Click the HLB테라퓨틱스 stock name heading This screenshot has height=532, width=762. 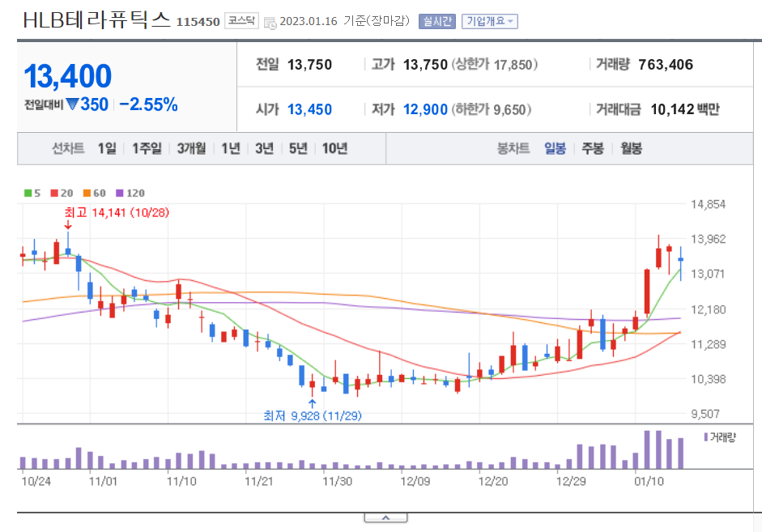click(96, 20)
